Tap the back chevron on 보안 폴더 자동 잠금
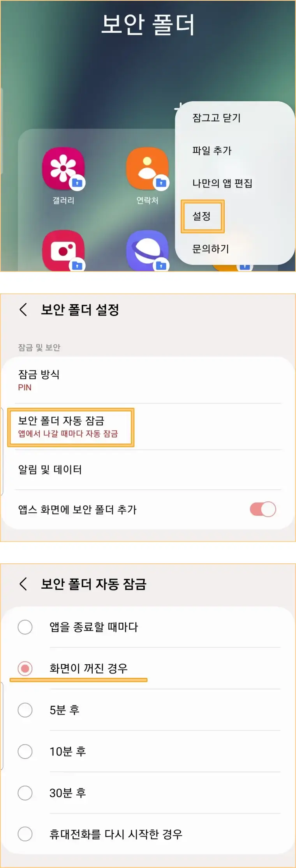The height and width of the screenshot is (868, 296). coord(23,584)
